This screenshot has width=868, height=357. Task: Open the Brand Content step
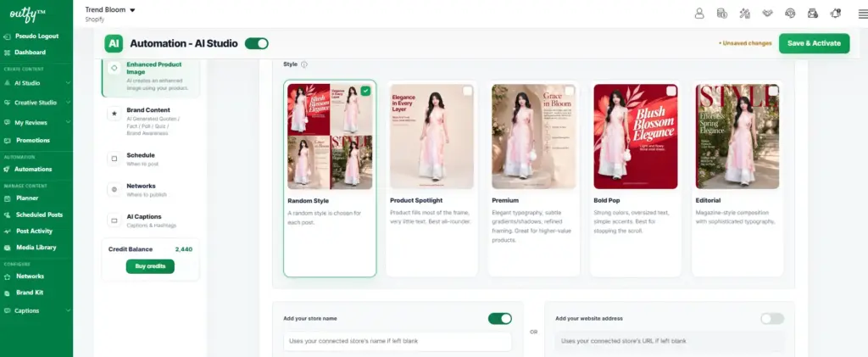(x=151, y=121)
